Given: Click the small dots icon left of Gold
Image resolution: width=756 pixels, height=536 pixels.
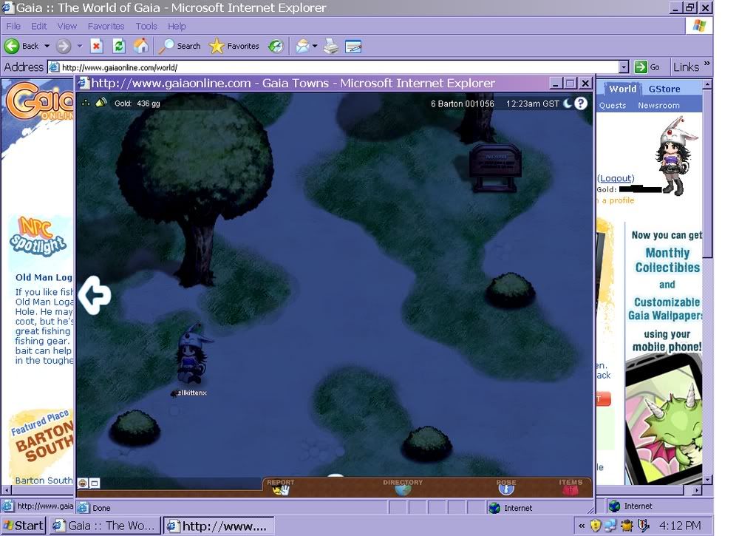Looking at the screenshot, I should [86, 103].
